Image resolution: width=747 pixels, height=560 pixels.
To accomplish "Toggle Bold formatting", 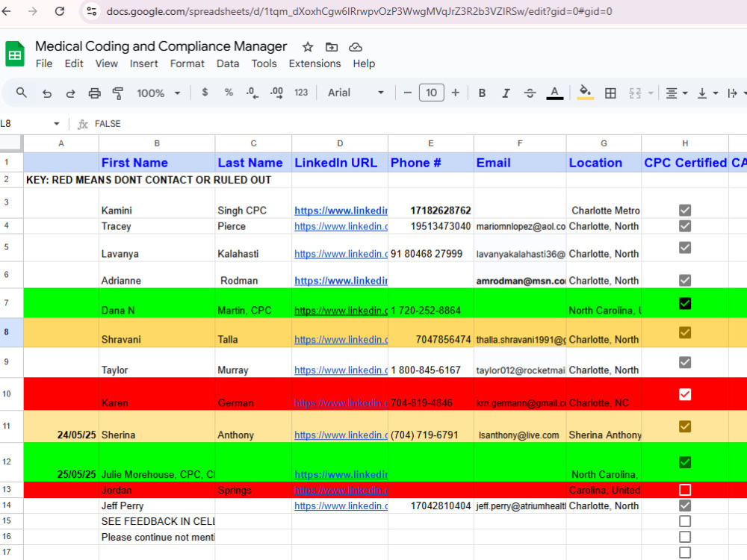I will (x=482, y=93).
